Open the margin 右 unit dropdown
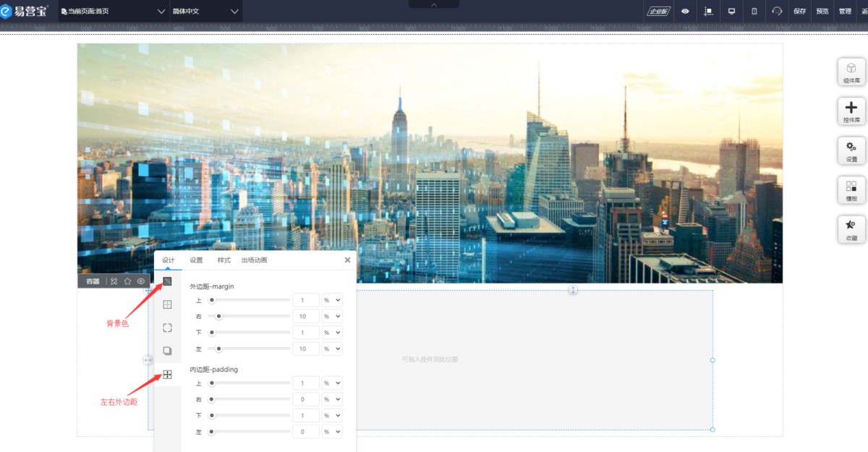 click(332, 316)
